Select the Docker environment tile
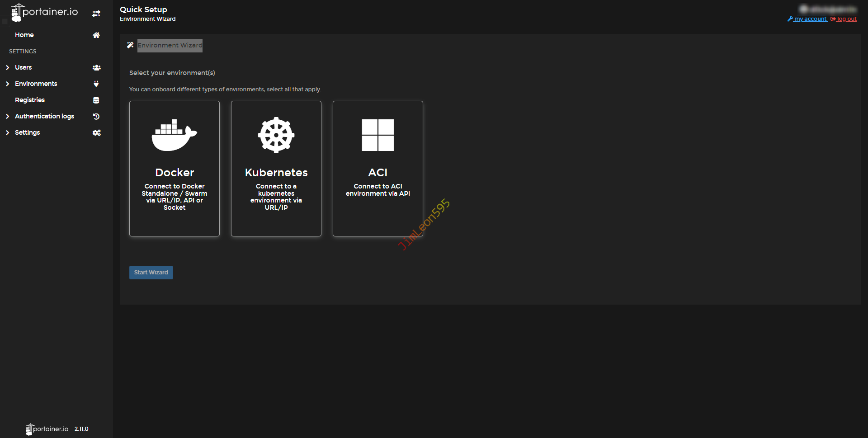 click(175, 168)
